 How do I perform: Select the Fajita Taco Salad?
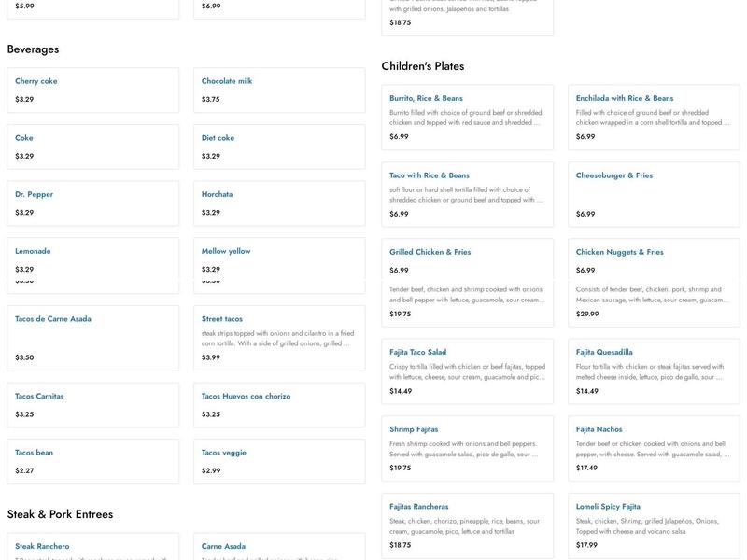467,371
